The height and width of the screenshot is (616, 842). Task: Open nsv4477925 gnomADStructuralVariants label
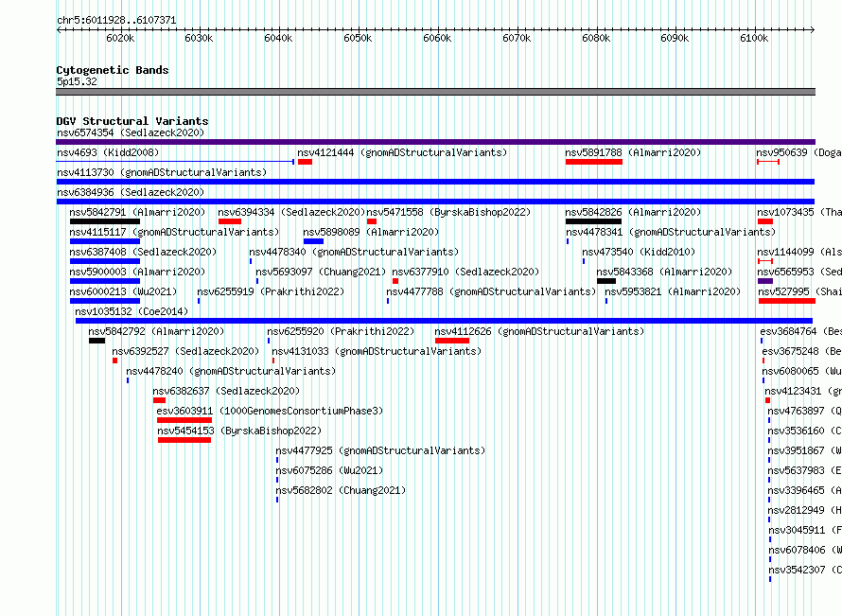[x=380, y=450]
